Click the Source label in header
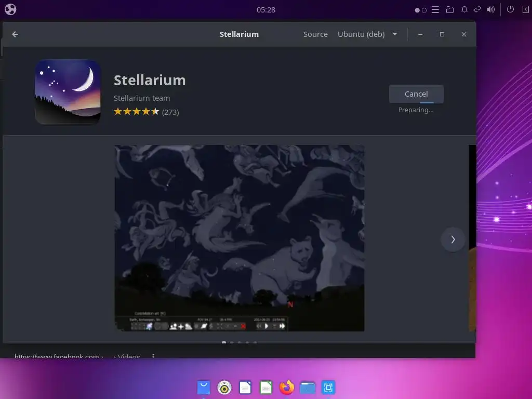Image resolution: width=532 pixels, height=399 pixels. tap(315, 34)
